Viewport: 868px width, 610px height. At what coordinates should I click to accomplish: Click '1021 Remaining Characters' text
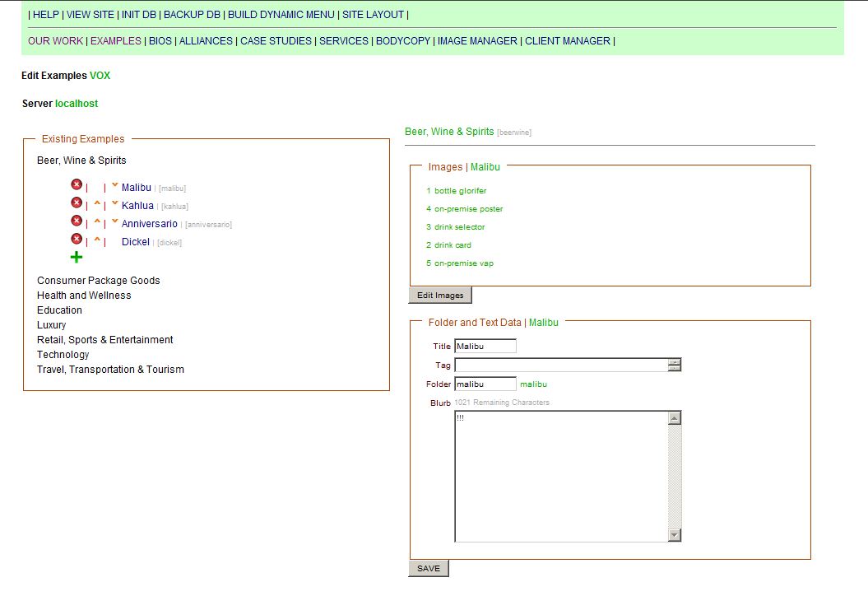[x=502, y=403]
